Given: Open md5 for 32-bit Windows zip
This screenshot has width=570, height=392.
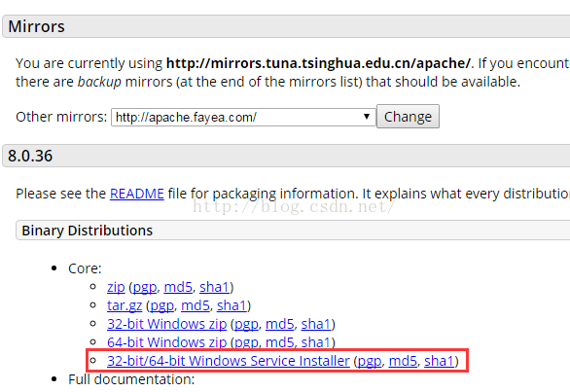Looking at the screenshot, I should point(279,324).
